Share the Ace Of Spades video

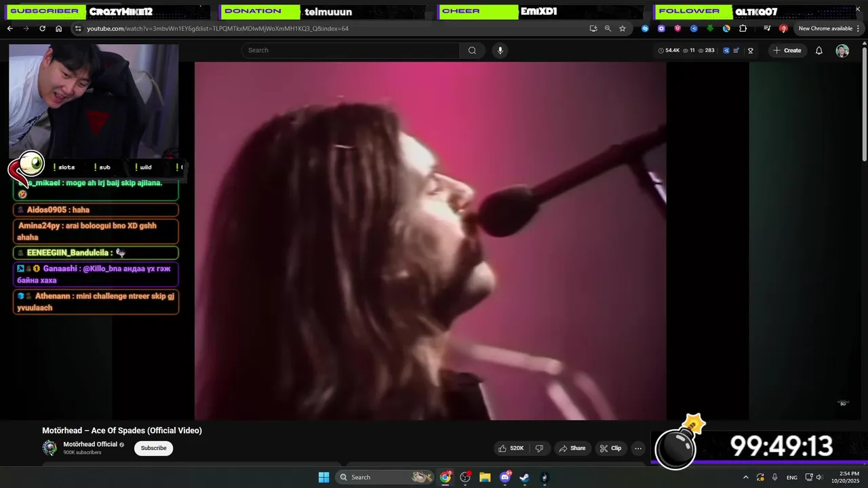572,448
